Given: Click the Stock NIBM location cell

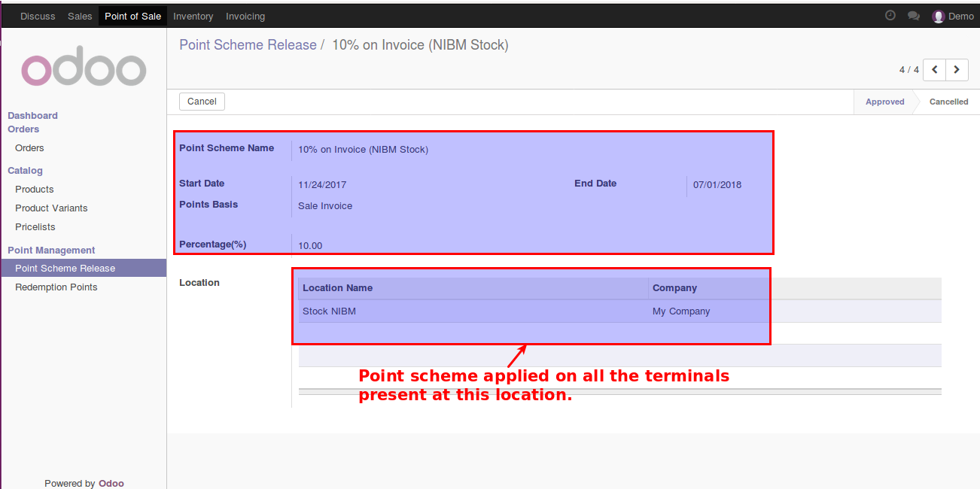Looking at the screenshot, I should tap(329, 311).
